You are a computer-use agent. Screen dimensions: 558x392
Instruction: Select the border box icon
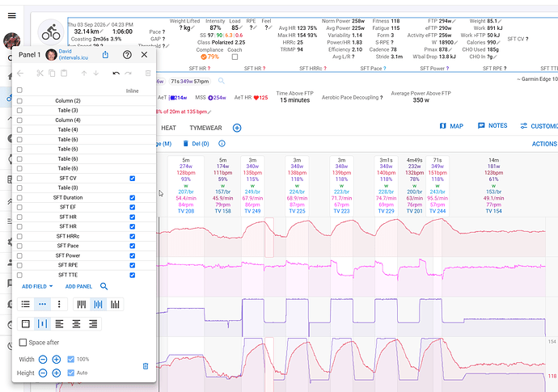pyautogui.click(x=26, y=323)
